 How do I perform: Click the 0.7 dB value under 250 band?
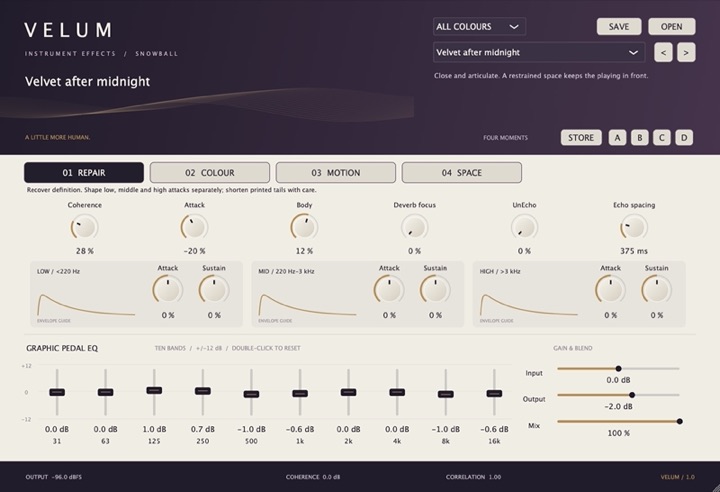point(202,429)
